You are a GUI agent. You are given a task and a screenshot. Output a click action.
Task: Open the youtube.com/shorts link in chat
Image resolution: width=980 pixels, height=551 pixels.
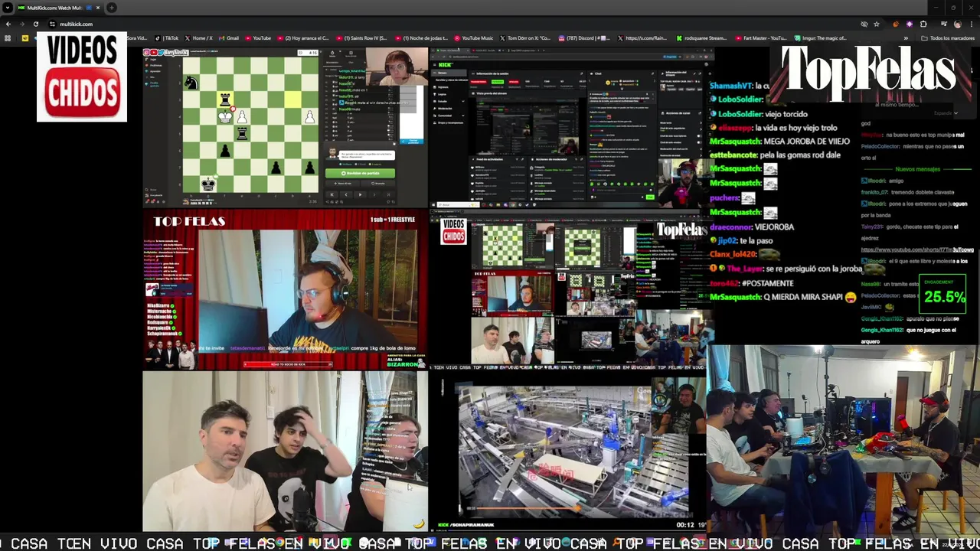coord(917,249)
